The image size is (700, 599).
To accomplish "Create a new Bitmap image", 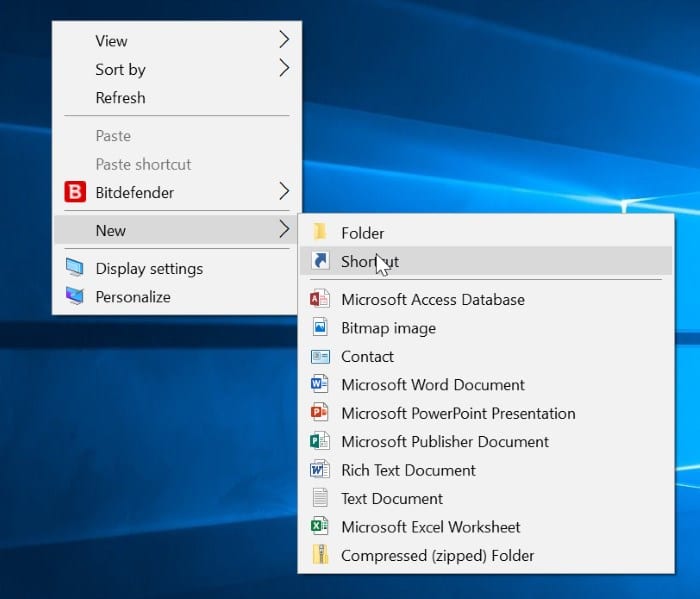I will (486, 328).
